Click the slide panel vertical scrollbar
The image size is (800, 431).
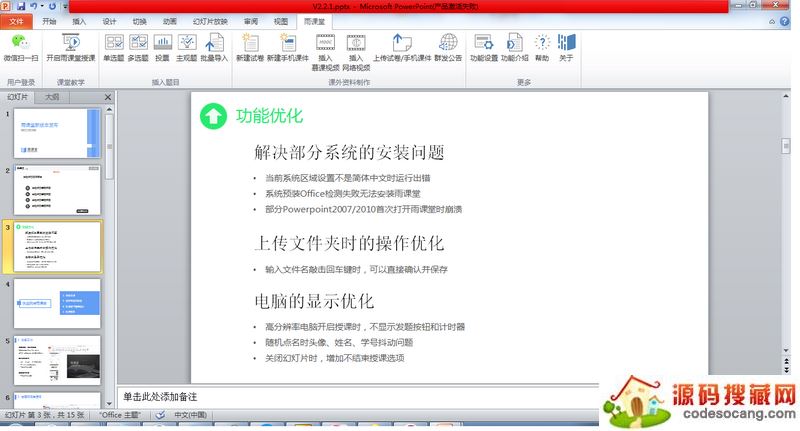pos(109,250)
